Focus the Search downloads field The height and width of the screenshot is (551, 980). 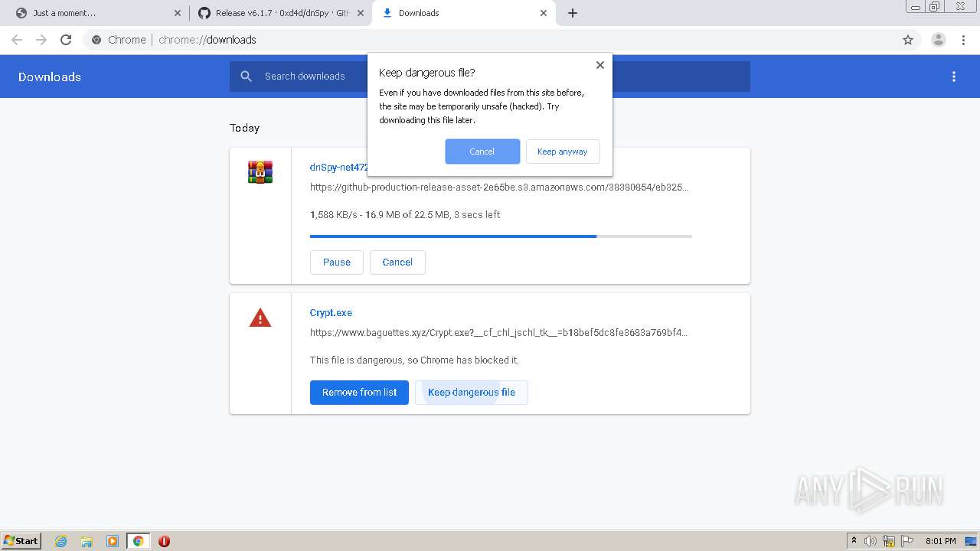pyautogui.click(x=490, y=77)
